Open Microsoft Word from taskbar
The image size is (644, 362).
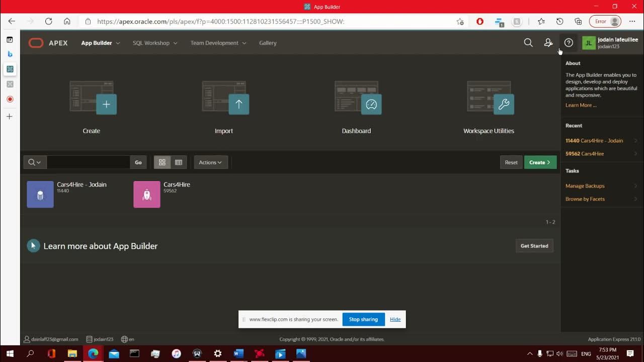click(238, 354)
